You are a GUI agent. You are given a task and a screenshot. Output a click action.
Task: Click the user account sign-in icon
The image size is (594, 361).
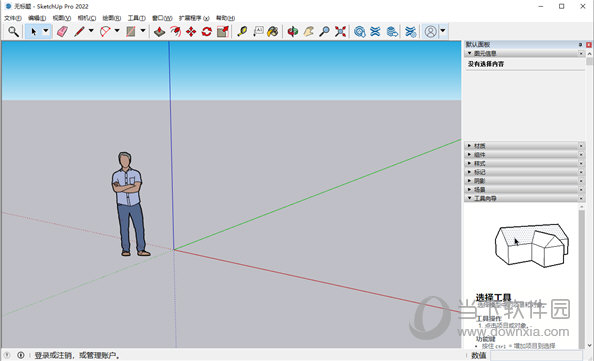pos(430,31)
